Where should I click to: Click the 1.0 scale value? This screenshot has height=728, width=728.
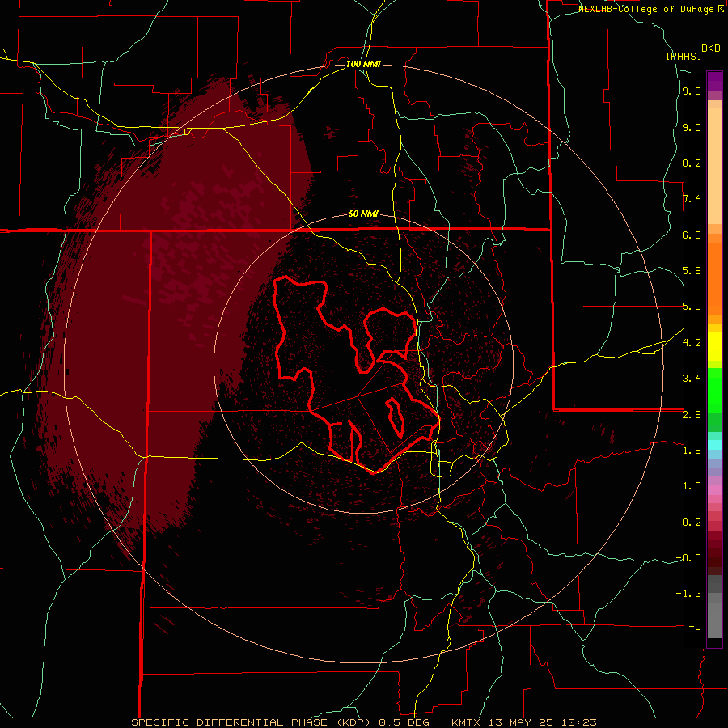(x=692, y=486)
